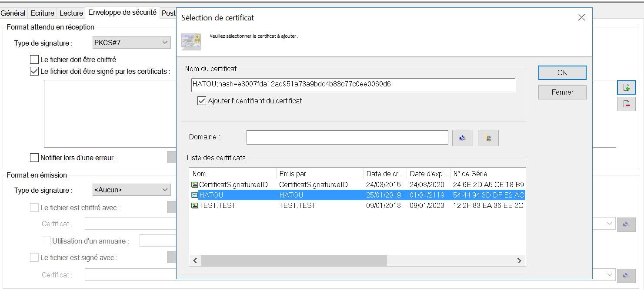This screenshot has height=290, width=644.
Task: Click into the Domaine text field
Action: (347, 137)
